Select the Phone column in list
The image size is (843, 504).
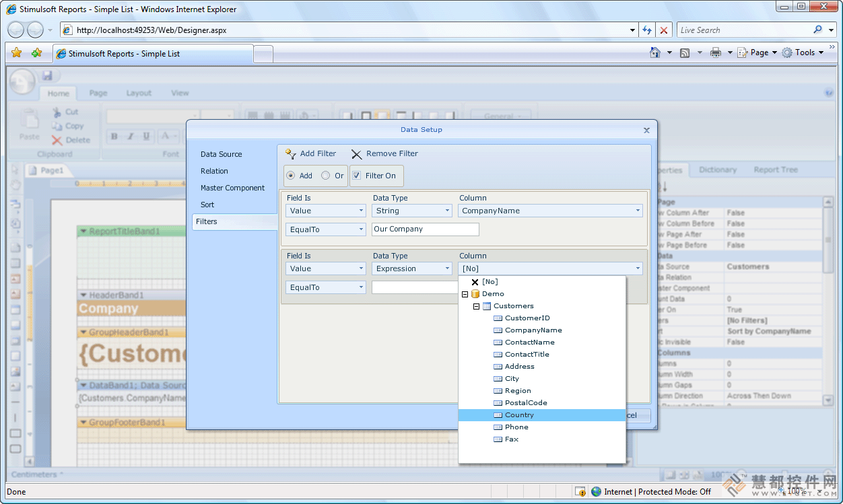542,427
